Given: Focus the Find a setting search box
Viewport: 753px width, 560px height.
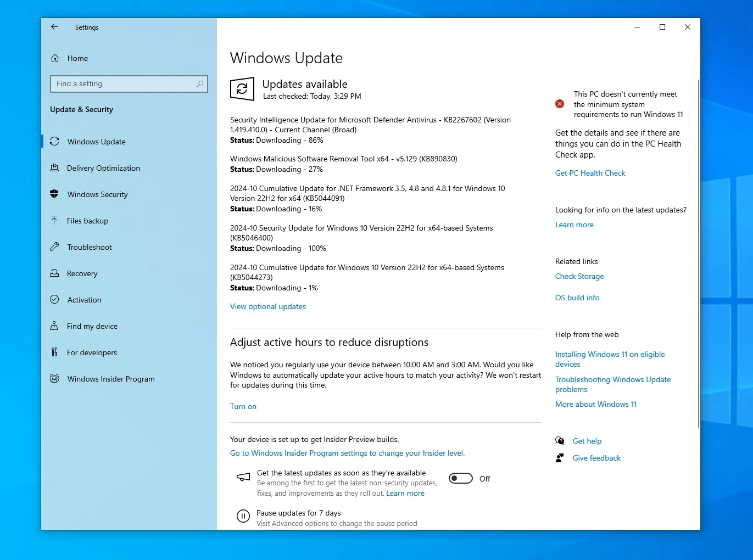Looking at the screenshot, I should coord(129,83).
